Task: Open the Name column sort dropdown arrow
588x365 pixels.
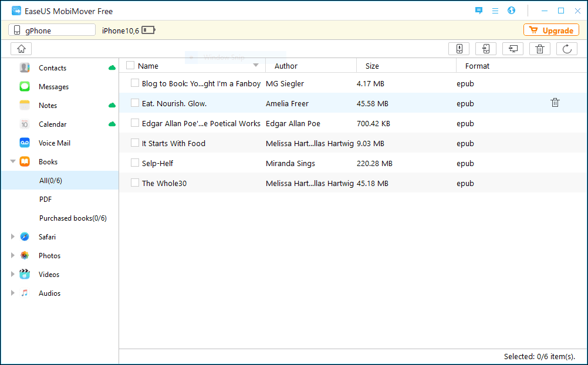Action: point(256,65)
